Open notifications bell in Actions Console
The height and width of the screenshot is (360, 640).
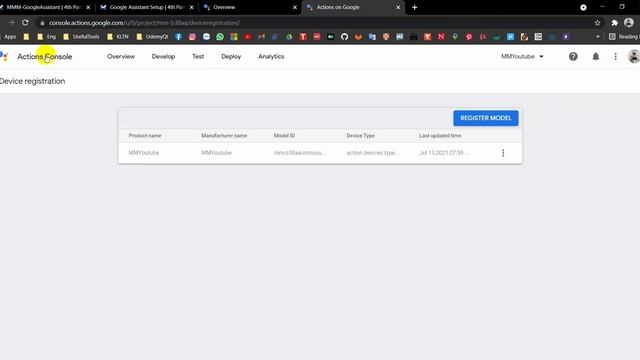[x=596, y=56]
